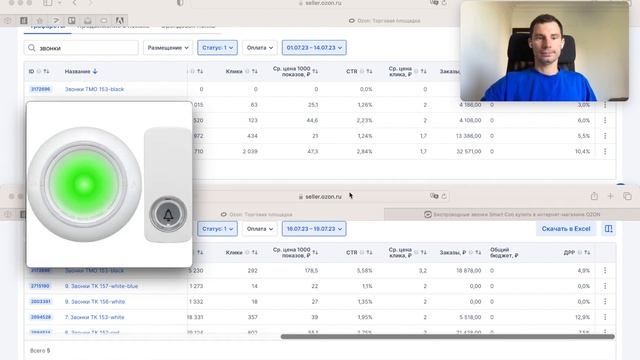Open campaign '7. Звонки ТК 153-white'
The height and width of the screenshot is (360, 640).
94,317
